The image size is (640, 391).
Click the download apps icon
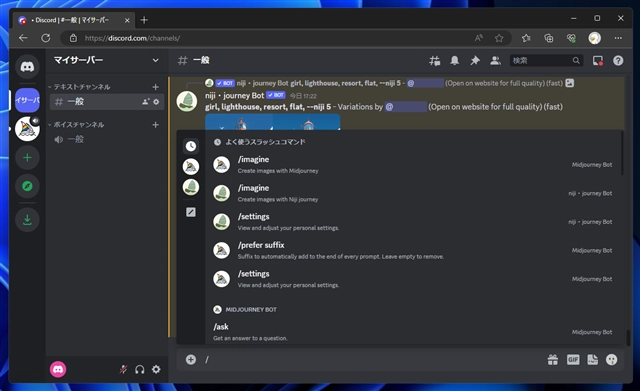coord(27,220)
